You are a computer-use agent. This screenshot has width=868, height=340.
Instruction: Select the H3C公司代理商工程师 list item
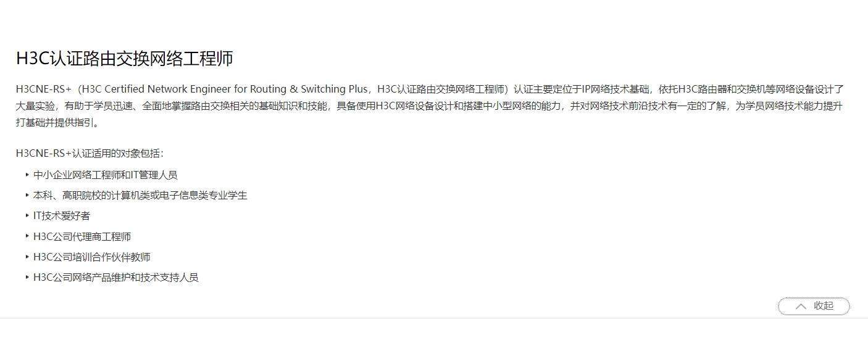pyautogui.click(x=82, y=236)
